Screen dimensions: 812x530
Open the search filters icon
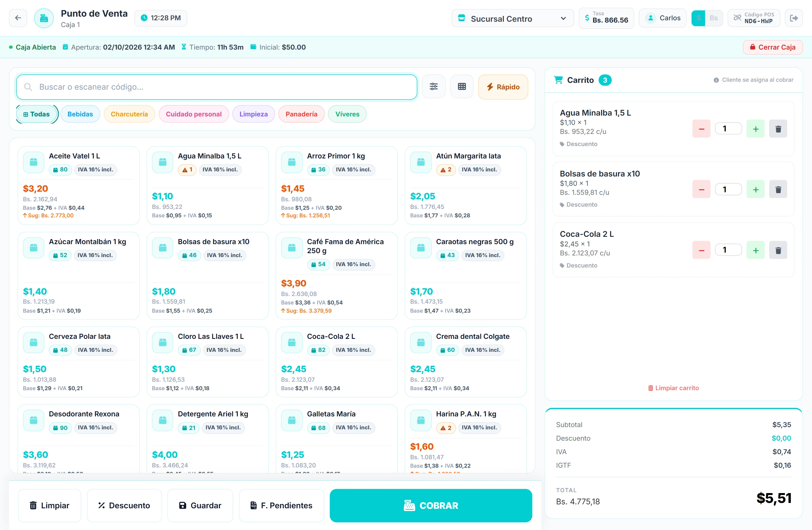coord(434,87)
